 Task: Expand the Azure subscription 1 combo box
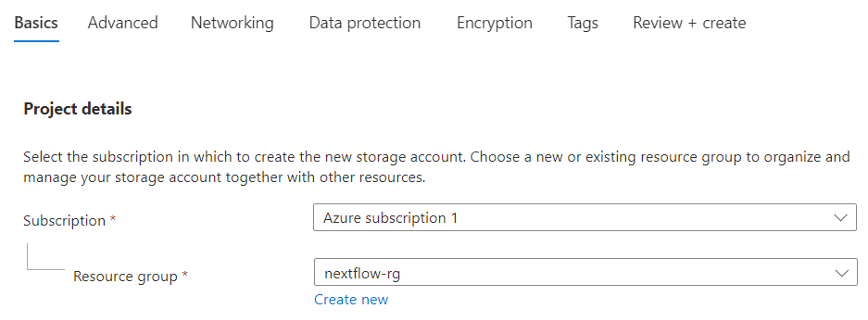click(x=550, y=218)
